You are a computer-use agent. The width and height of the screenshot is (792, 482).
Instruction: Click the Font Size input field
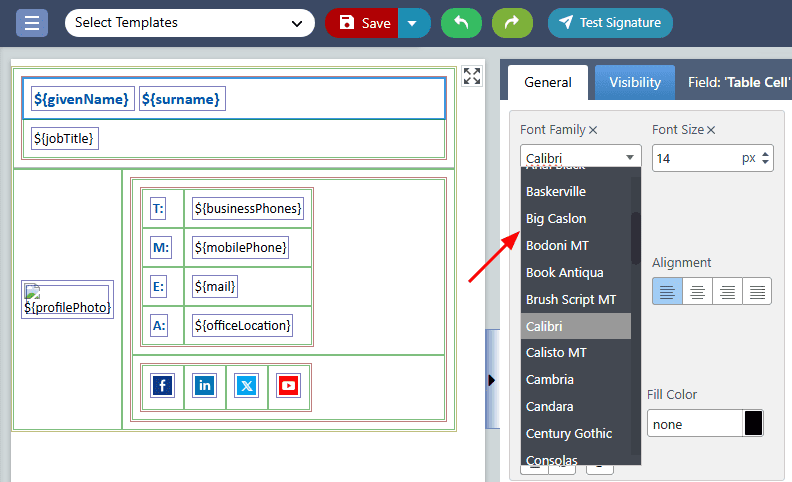(696, 158)
